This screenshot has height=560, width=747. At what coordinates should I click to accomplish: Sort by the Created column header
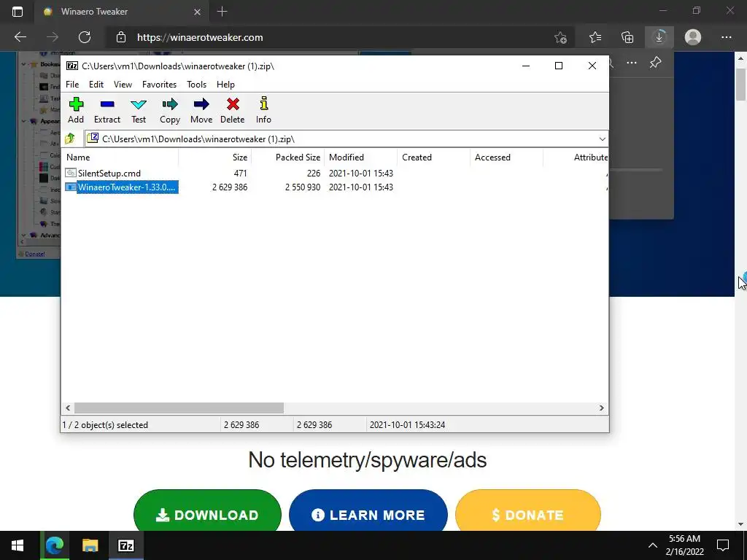433,157
